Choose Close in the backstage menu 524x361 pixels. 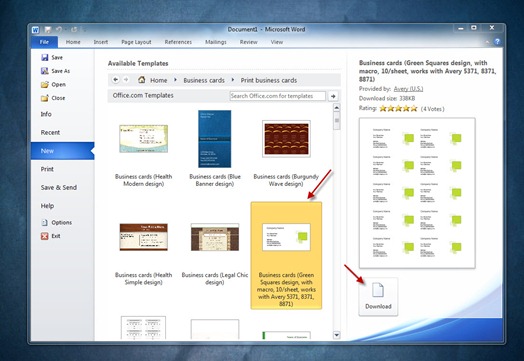53,98
